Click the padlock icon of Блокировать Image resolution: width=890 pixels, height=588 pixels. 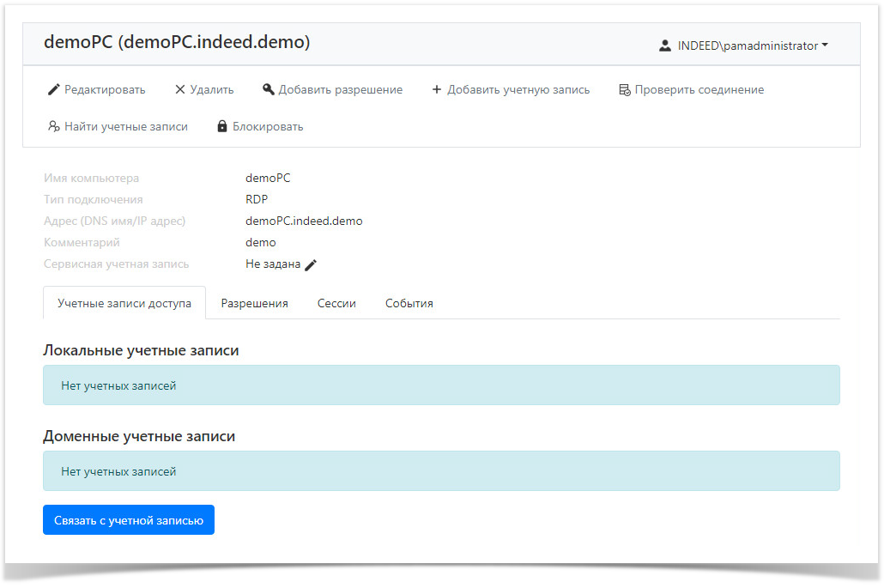point(222,126)
